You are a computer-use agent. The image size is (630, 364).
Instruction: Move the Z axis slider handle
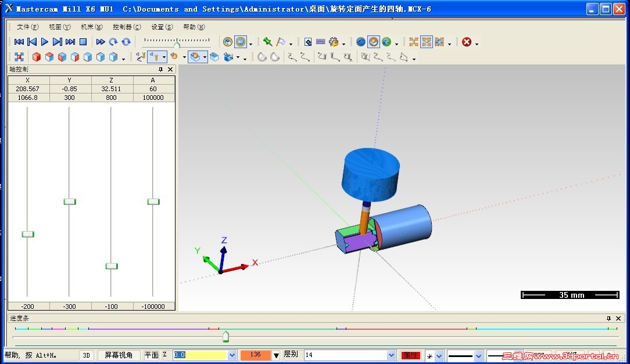click(x=111, y=266)
